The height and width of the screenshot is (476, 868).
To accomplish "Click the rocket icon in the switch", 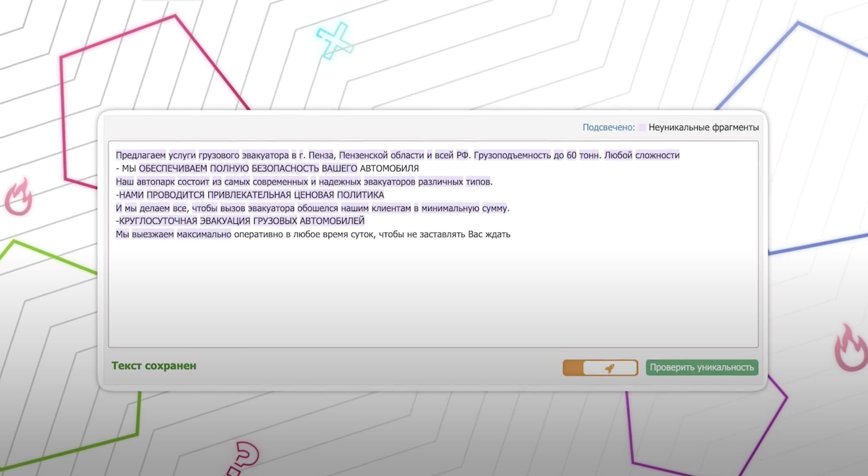I will click(609, 368).
